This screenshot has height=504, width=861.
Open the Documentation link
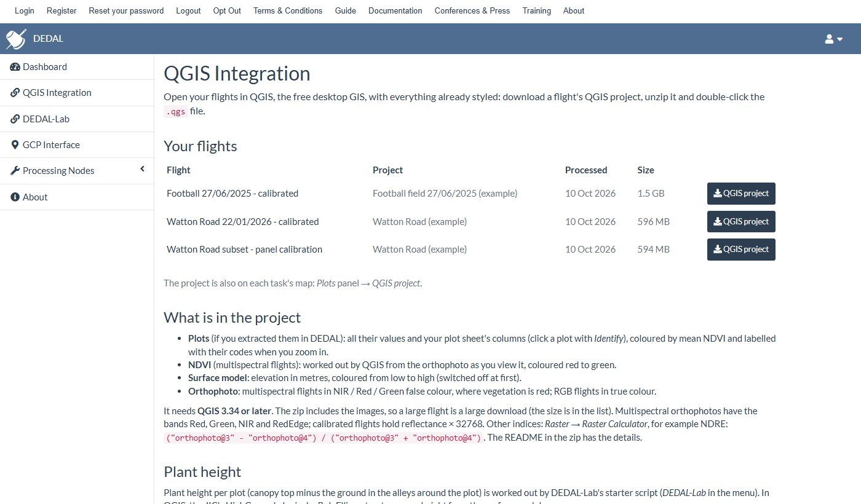tap(395, 10)
